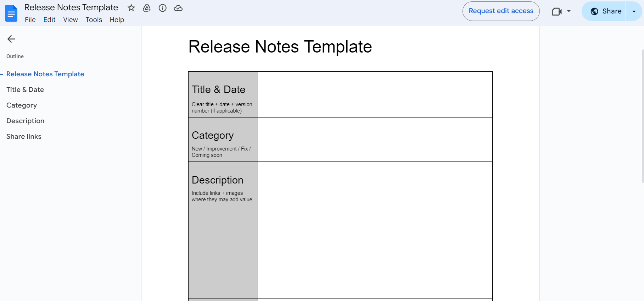View document details via info icon
The image size is (644, 301).
(162, 8)
